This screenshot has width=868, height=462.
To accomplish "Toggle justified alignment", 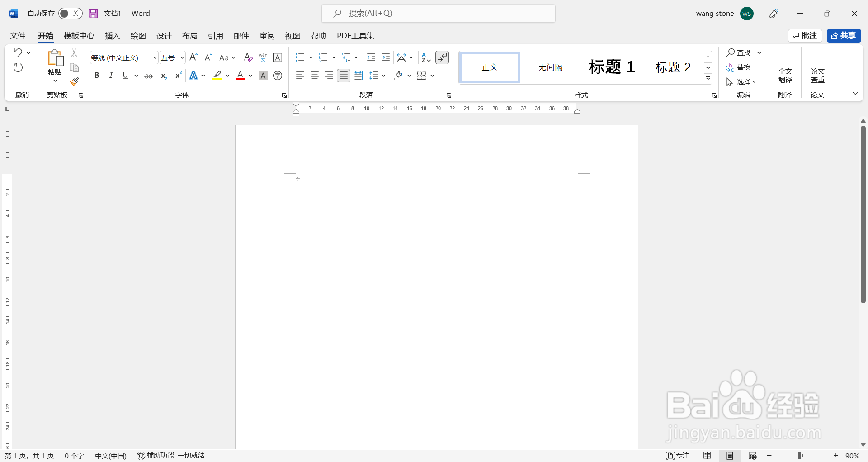I will (x=344, y=76).
